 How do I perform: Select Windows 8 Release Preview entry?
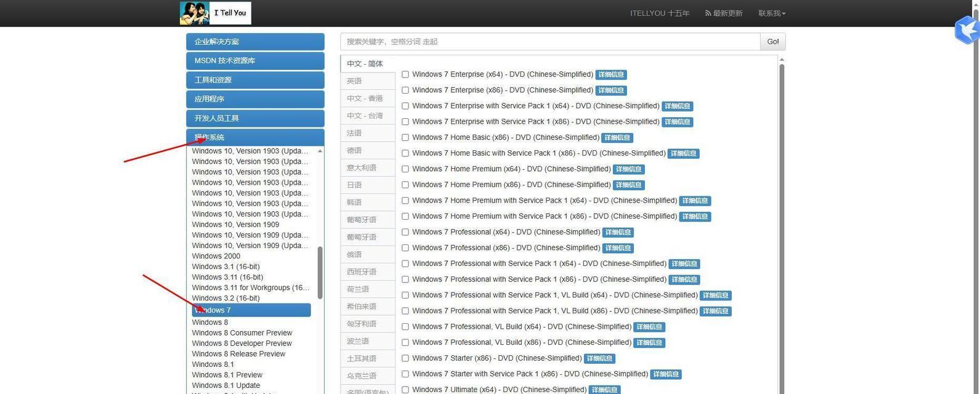click(239, 354)
